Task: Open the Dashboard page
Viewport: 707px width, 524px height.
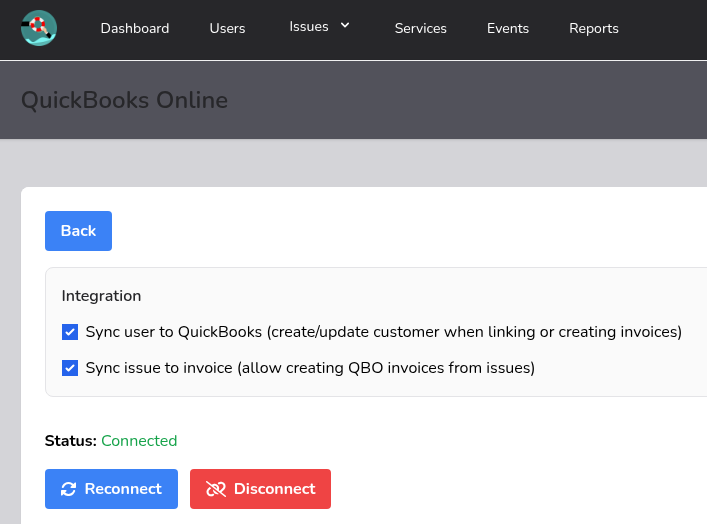Action: (x=135, y=28)
